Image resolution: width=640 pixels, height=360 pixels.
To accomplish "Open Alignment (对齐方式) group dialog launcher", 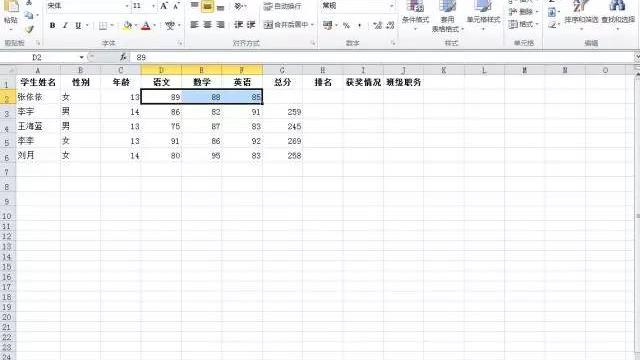I will tap(313, 43).
